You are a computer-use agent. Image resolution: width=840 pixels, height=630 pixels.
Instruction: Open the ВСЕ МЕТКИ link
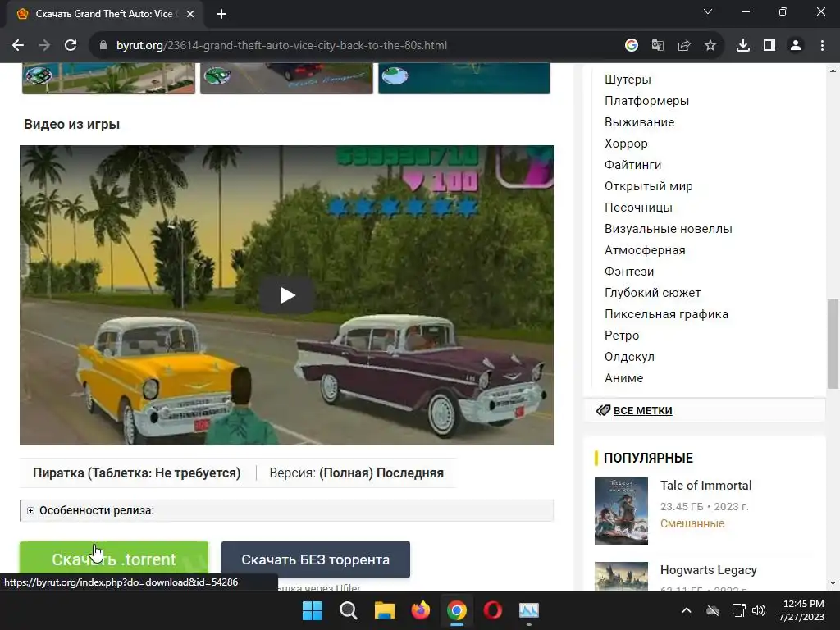[642, 411]
